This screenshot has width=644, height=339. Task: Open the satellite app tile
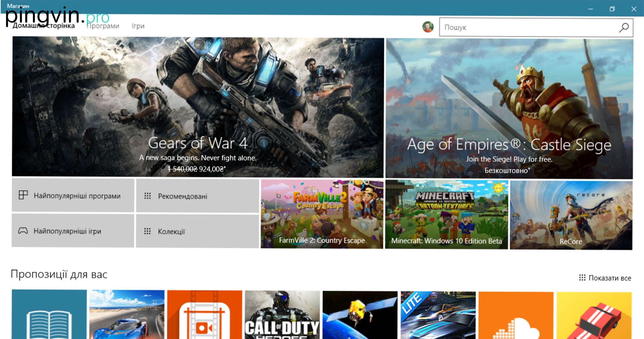pos(360,314)
